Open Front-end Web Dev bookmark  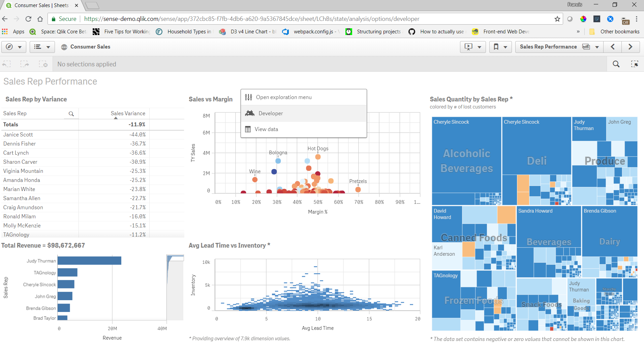pyautogui.click(x=501, y=32)
